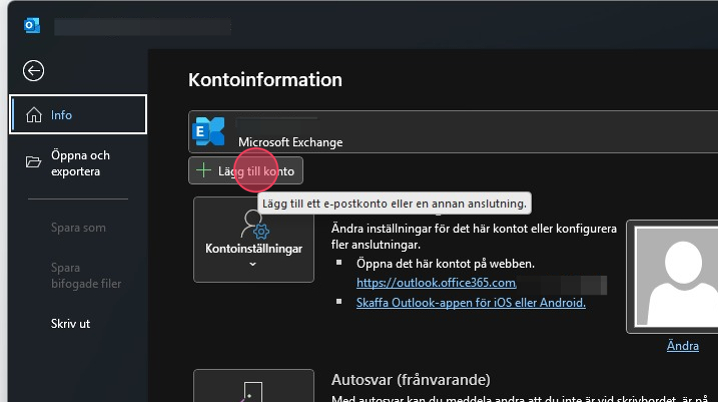Select the Info tab in the sidebar
Viewport: 718px width, 402px height.
(x=78, y=114)
